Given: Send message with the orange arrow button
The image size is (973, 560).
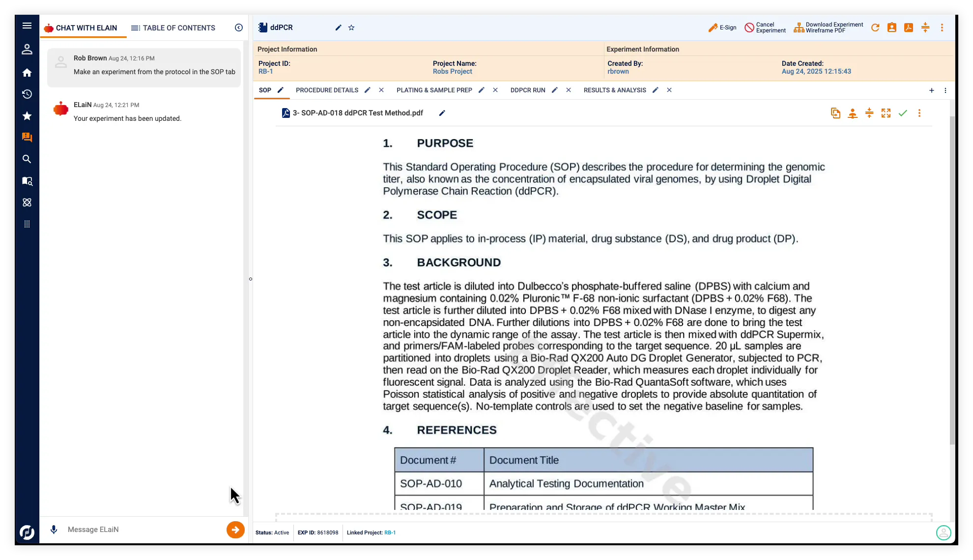Looking at the screenshot, I should [x=235, y=530].
